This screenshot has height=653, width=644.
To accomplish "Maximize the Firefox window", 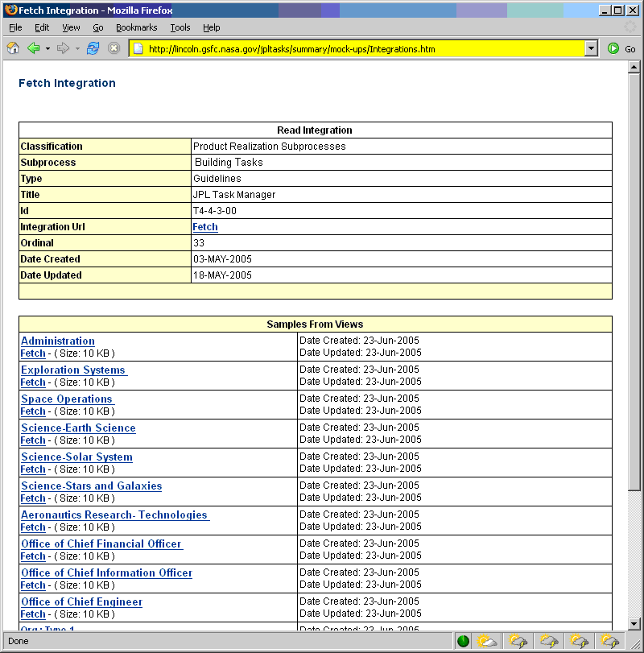I will pos(618,10).
